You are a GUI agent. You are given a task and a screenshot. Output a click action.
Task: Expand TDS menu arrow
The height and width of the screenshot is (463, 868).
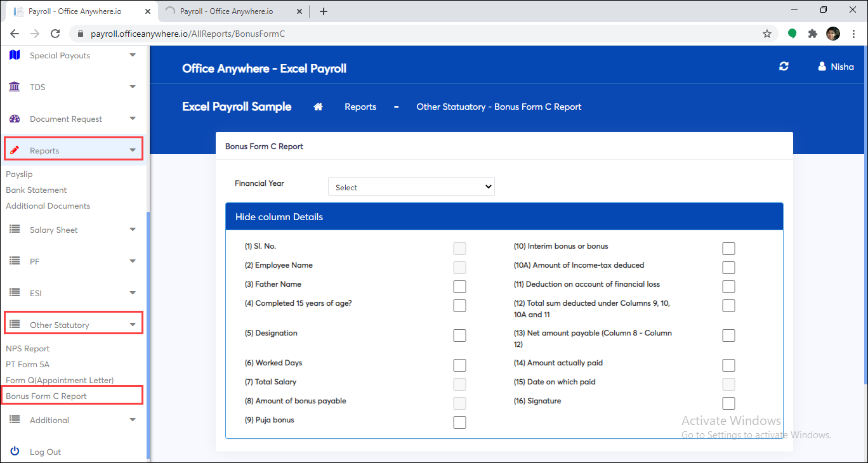pos(133,87)
